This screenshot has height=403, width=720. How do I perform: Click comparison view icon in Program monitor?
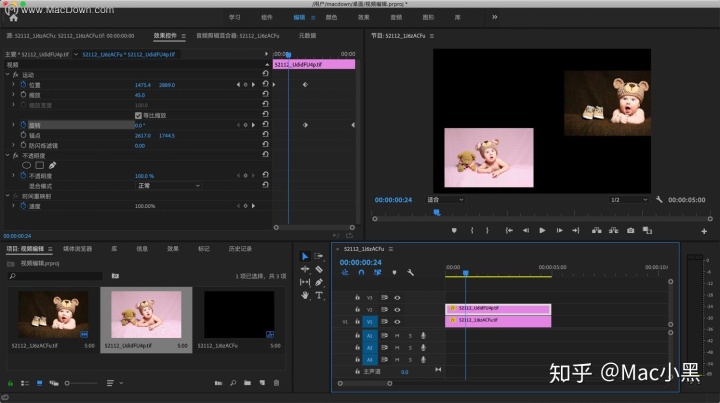(x=647, y=230)
